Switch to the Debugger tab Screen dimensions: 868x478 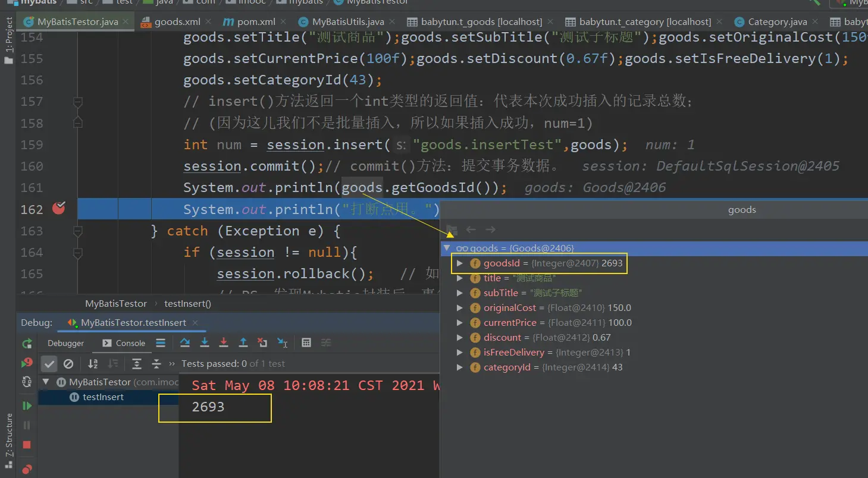point(65,343)
